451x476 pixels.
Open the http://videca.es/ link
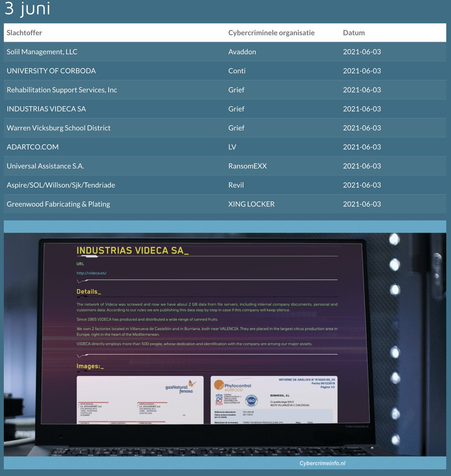(x=92, y=273)
